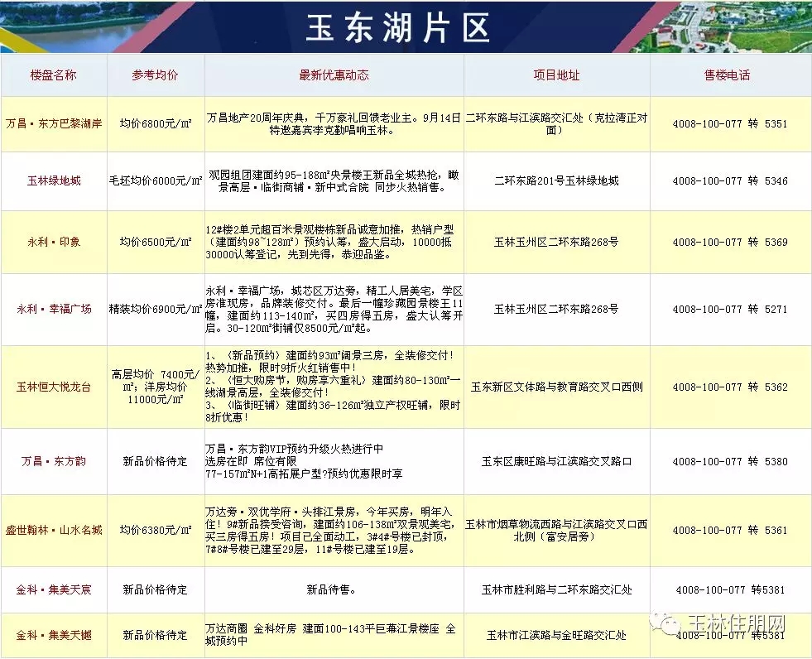
Task: Open the 盛世翰林·山水名城 project name
Action: click(x=54, y=531)
